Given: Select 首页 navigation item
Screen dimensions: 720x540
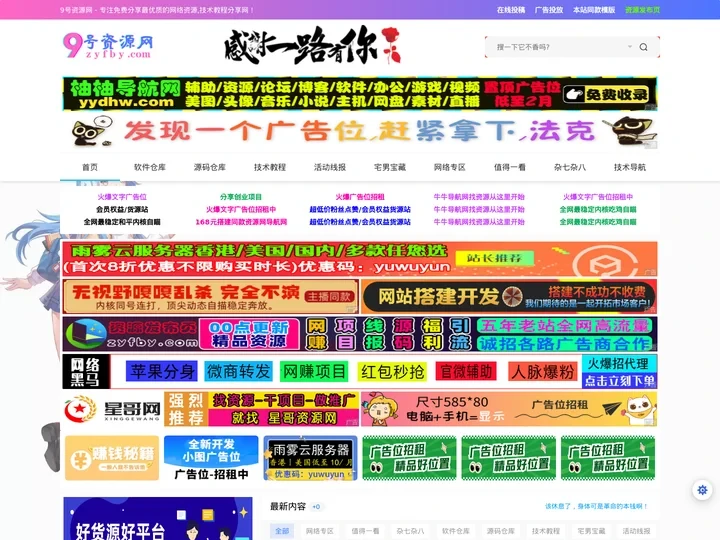Looking at the screenshot, I should click(90, 167).
